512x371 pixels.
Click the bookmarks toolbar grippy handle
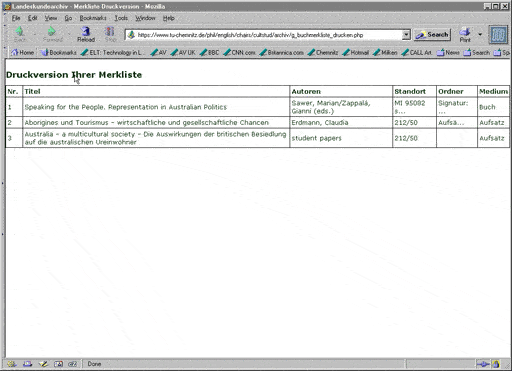(6, 53)
